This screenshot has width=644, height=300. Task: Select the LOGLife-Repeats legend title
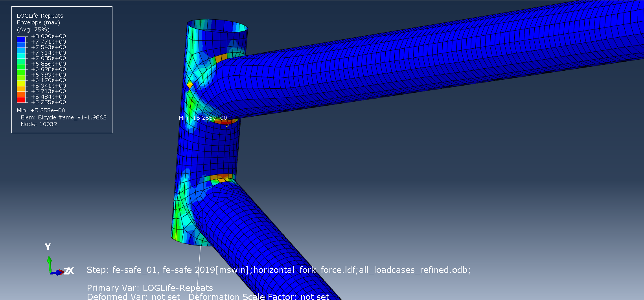click(40, 16)
